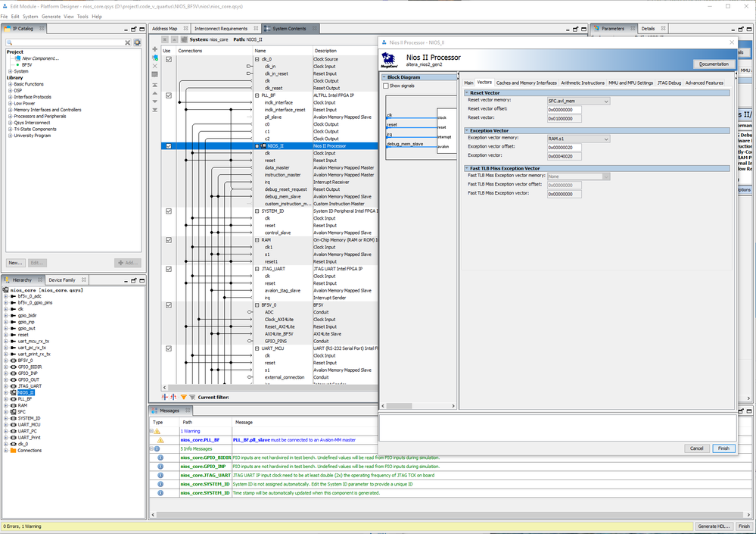Click the warning icon for PLL_BF message

[x=160, y=439]
